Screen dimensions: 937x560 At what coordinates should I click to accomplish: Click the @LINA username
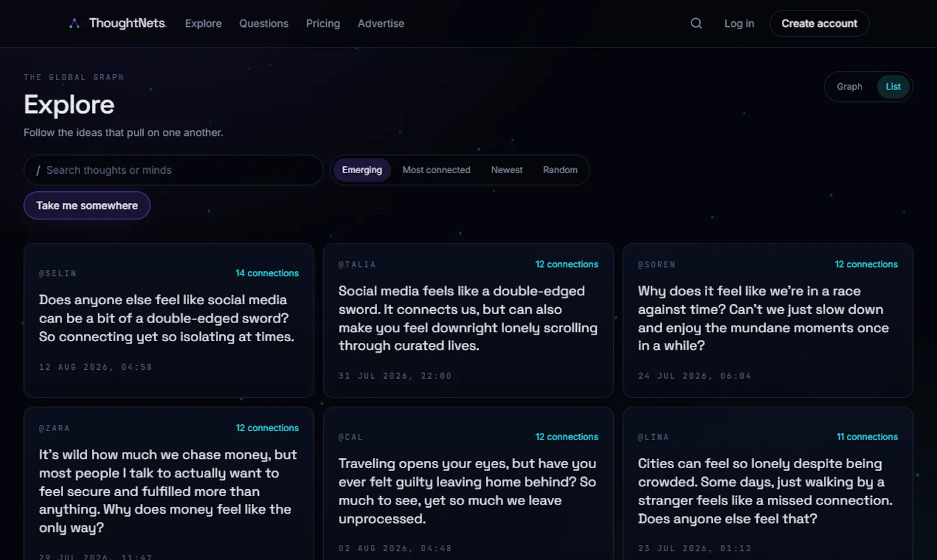point(653,437)
